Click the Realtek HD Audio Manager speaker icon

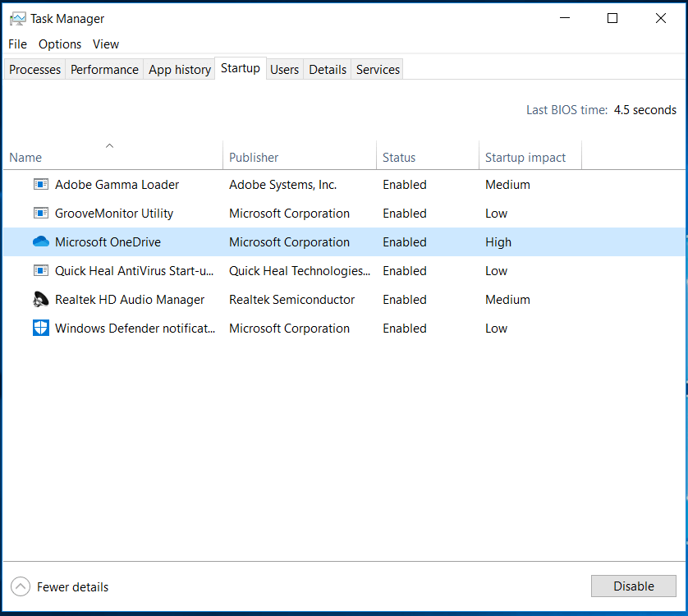[x=41, y=299]
